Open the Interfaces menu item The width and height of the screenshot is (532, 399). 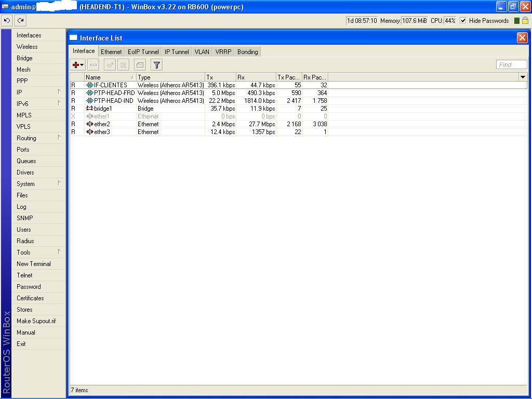coord(38,35)
